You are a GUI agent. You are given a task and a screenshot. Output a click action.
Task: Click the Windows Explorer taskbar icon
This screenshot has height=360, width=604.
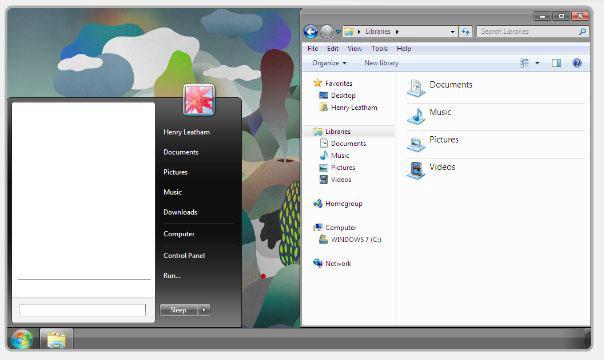coord(56,339)
